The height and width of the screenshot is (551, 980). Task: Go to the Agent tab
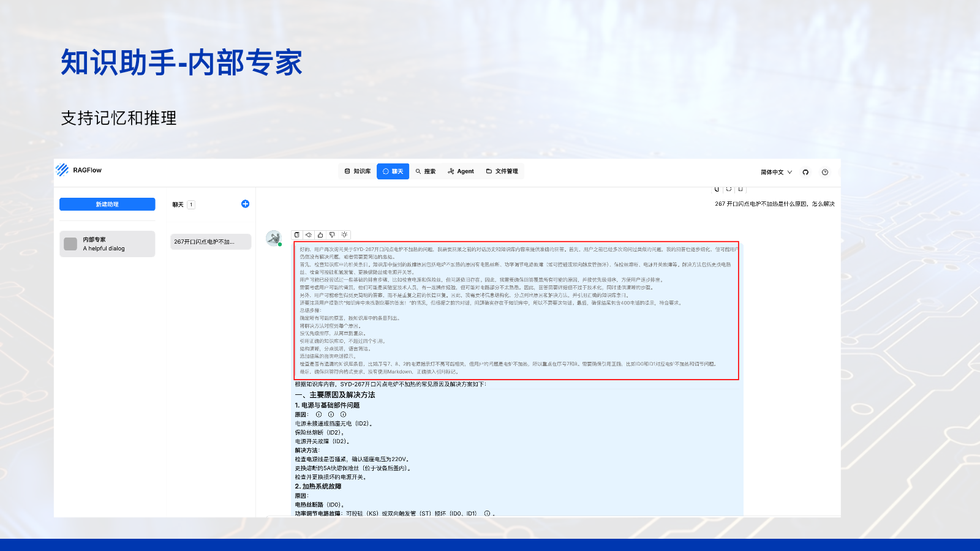pyautogui.click(x=461, y=171)
